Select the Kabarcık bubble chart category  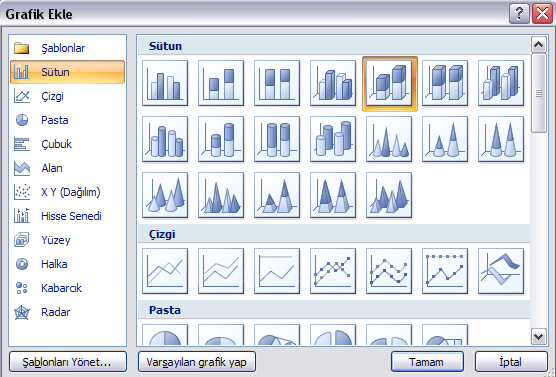(x=67, y=288)
